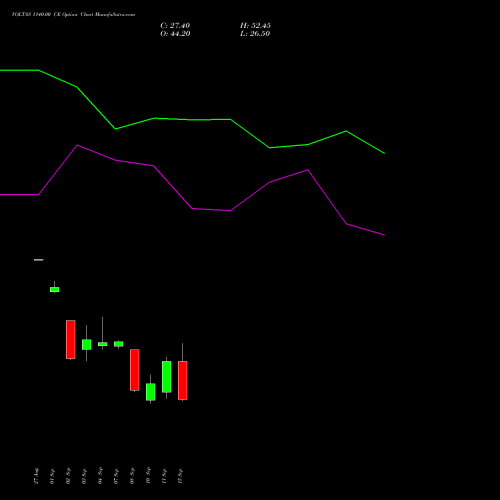Click the long-wick candle above 04 Sep
Screen dimensions: 500x500
(x=103, y=344)
